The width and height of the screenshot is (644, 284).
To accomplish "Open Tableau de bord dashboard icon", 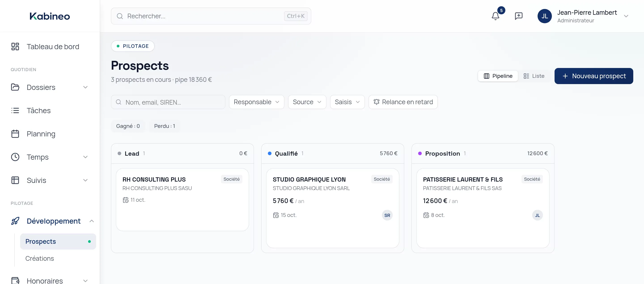I will [15, 47].
